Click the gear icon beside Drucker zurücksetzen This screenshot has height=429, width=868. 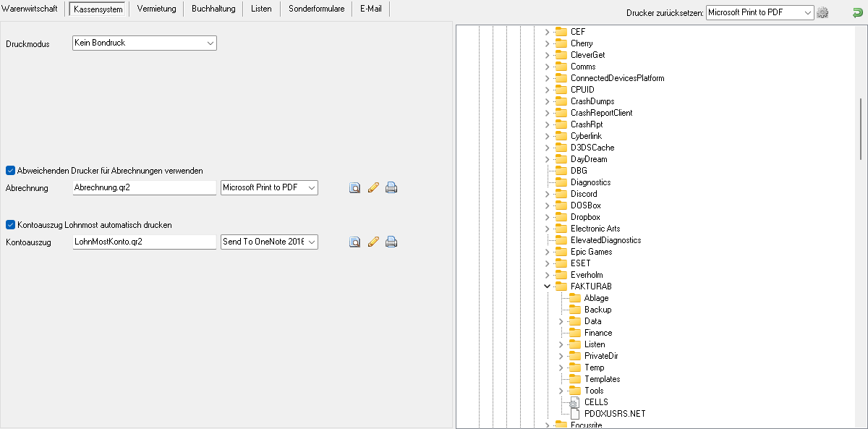(x=822, y=12)
